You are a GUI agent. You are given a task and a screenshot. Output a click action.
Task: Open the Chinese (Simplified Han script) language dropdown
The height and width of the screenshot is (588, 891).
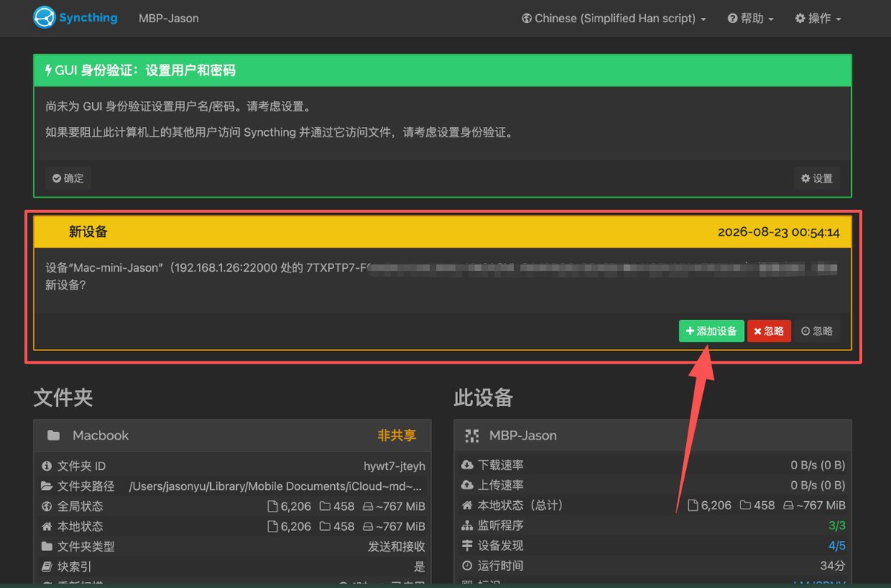click(613, 18)
